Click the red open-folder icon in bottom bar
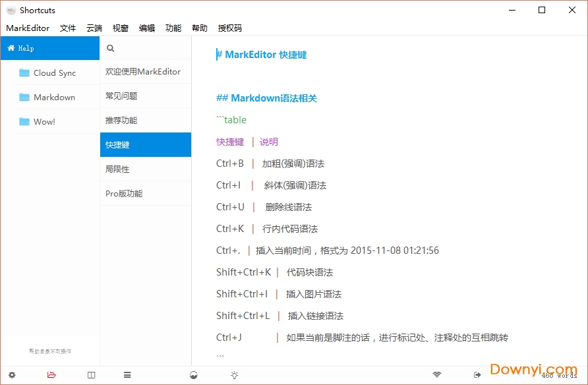This screenshot has width=588, height=385. pos(51,375)
